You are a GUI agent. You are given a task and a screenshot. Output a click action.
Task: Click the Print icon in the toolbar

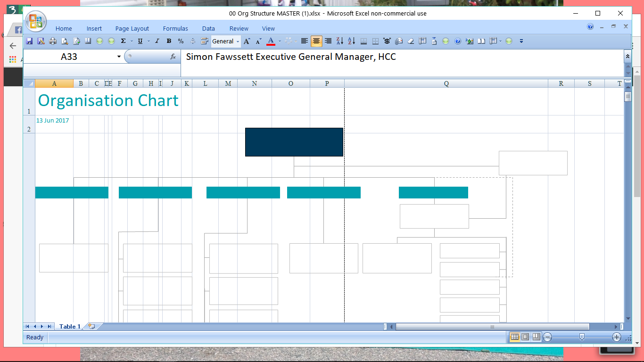(x=53, y=41)
